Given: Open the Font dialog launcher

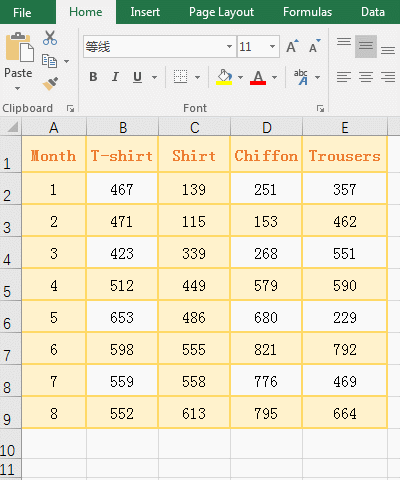Looking at the screenshot, I should 320,108.
